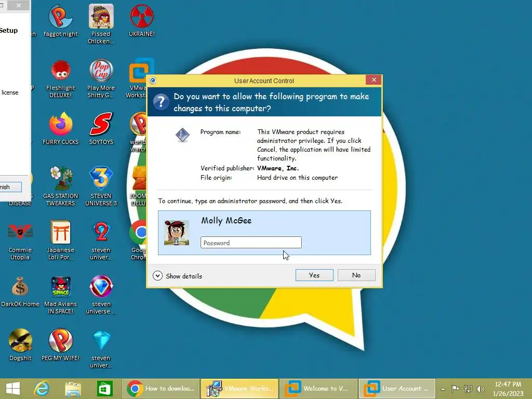Open the Pissed Chicken desktop shortcut
This screenshot has height=399, width=532.
101,24
